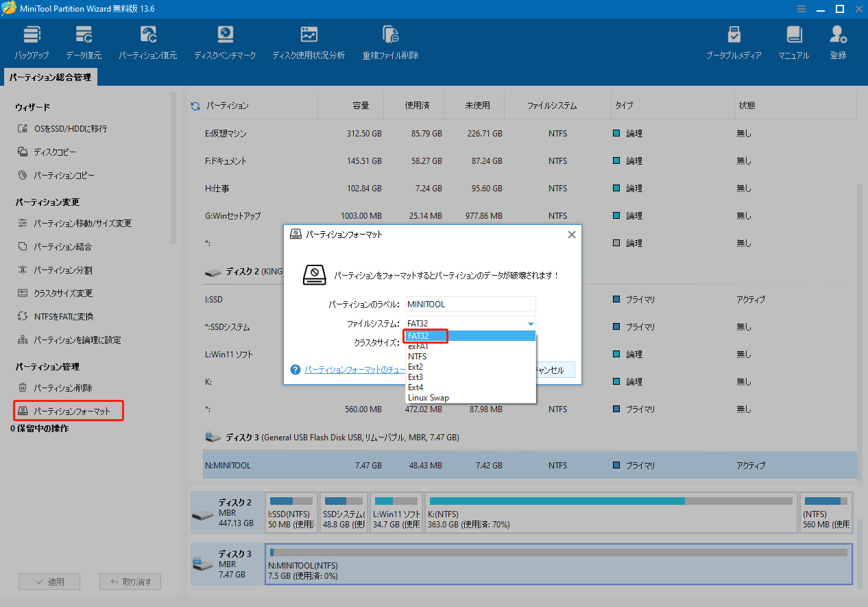Select Linux Swap in file system list
Screen dimensions: 868x607
[470, 398]
